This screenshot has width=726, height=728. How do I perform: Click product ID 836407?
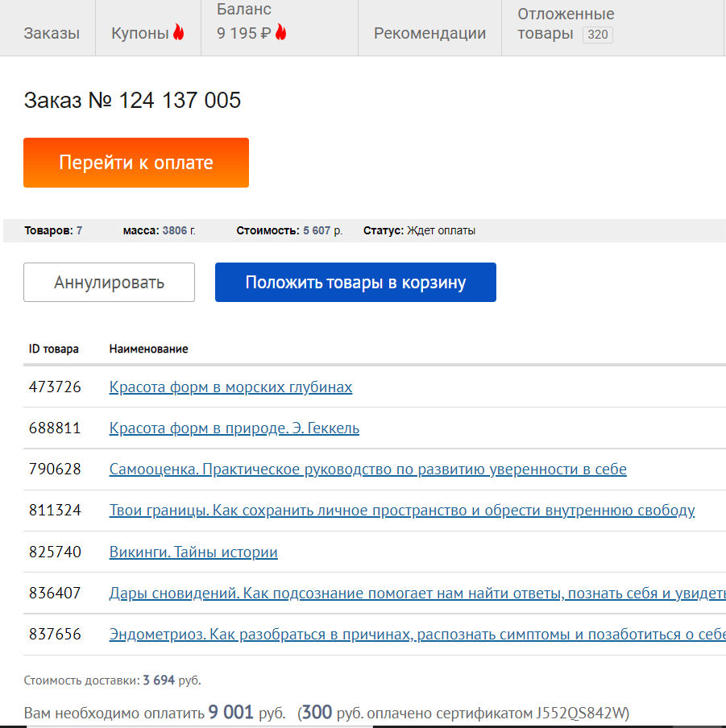click(55, 593)
